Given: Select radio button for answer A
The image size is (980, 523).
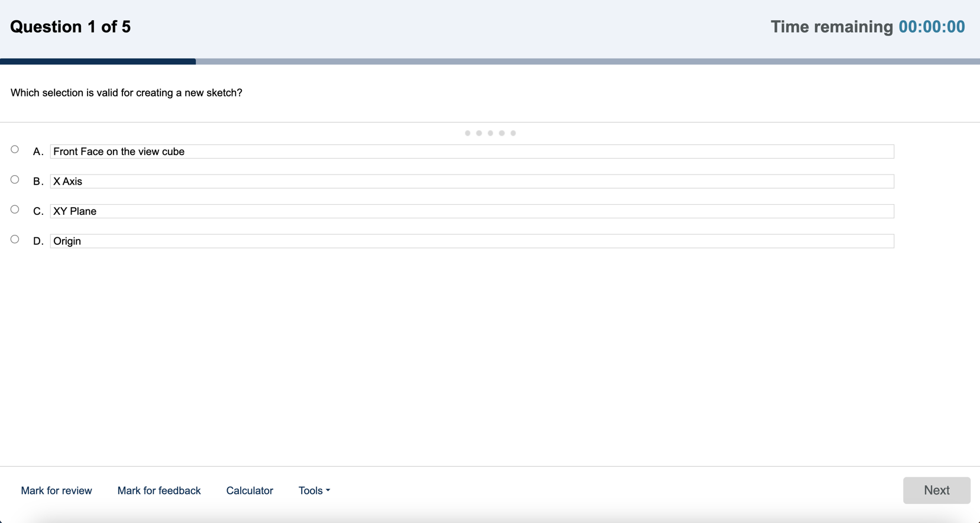Looking at the screenshot, I should point(15,150).
